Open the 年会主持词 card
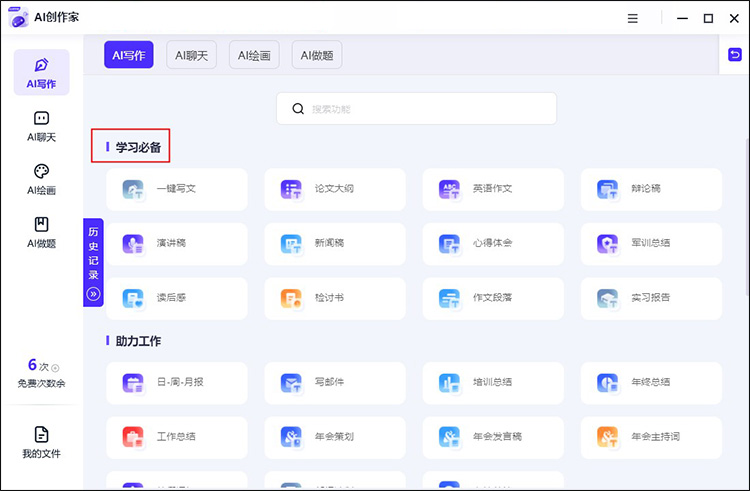The image size is (750, 491). 651,437
